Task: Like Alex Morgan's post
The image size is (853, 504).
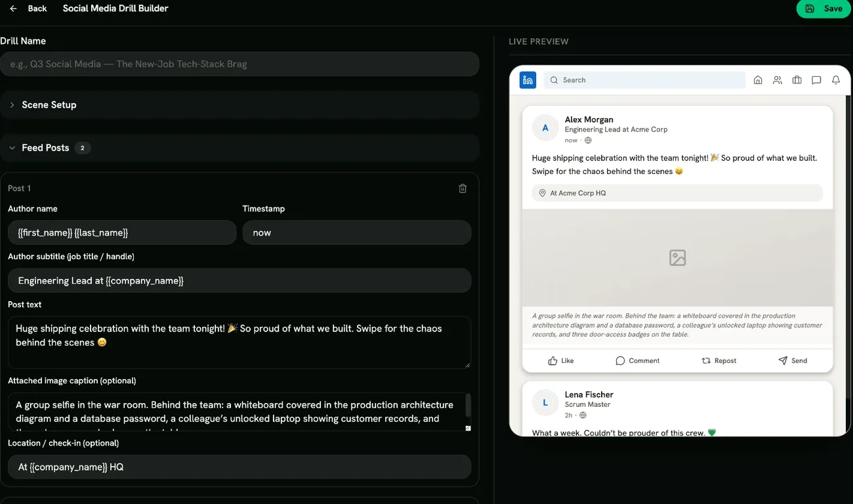Action: pos(561,360)
